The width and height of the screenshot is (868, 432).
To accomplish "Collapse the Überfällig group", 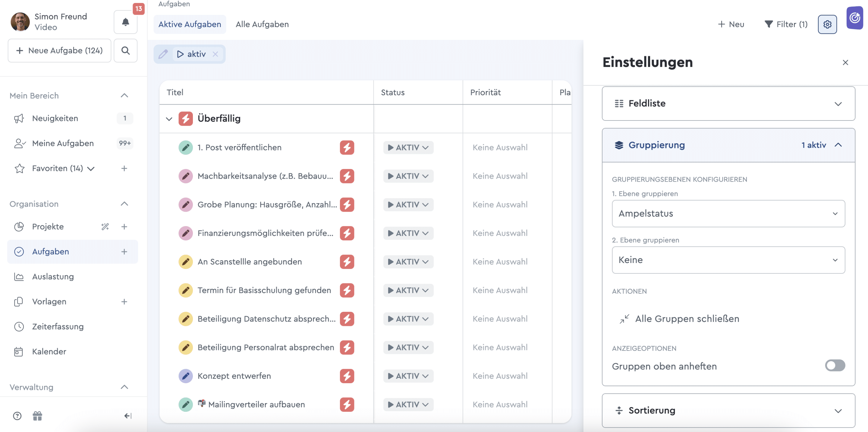I will 169,118.
